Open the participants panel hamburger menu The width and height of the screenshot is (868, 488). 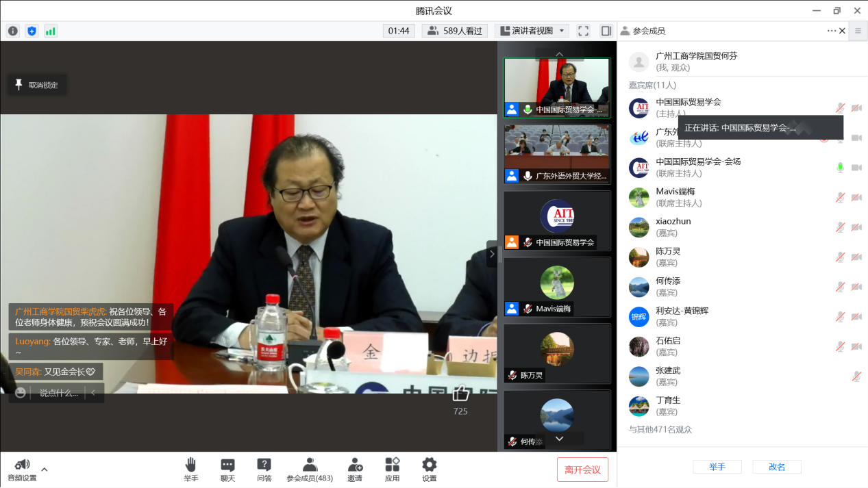click(858, 31)
